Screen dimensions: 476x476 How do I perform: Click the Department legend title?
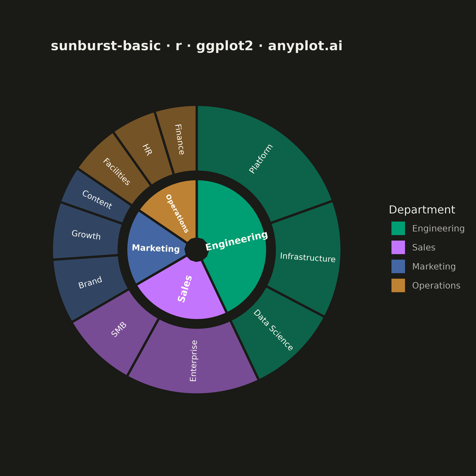[x=422, y=210]
